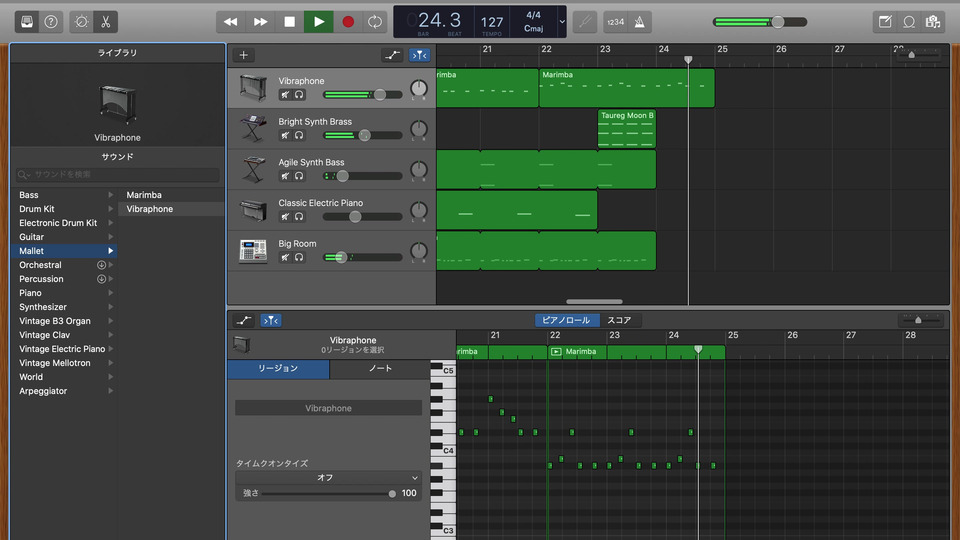Open the Loop Browser icon
960x540 pixels.
[909, 21]
